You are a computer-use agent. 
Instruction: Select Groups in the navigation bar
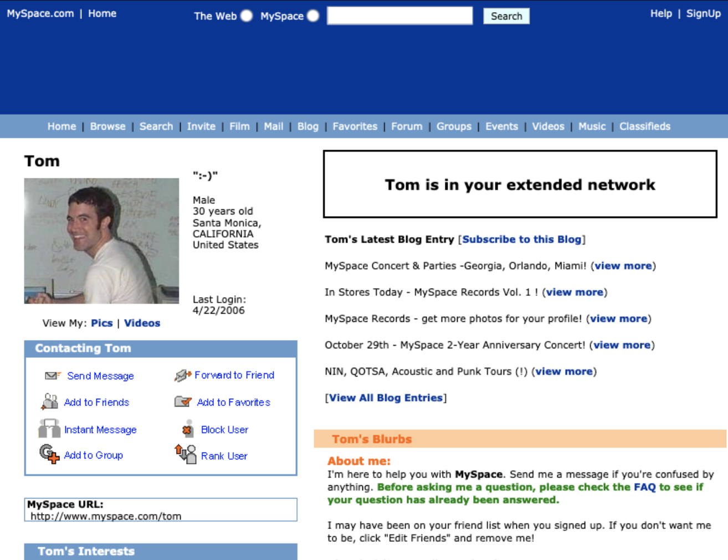(454, 126)
